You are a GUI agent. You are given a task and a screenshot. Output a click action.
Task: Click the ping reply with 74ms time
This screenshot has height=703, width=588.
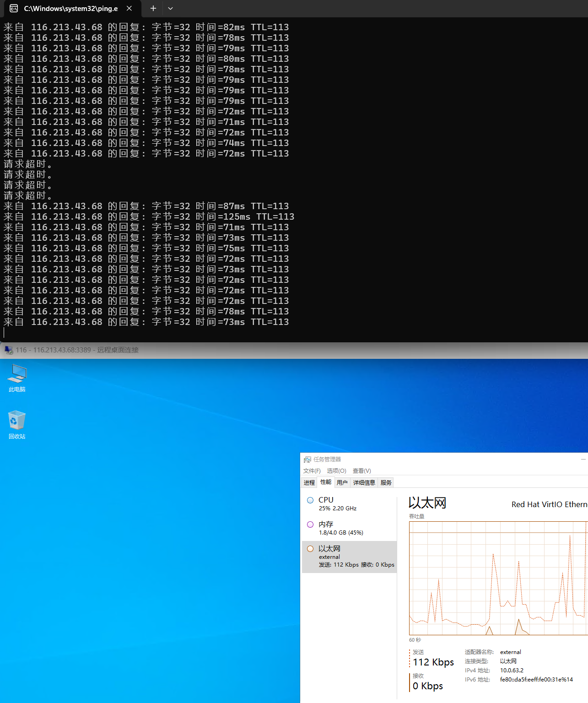point(146,143)
